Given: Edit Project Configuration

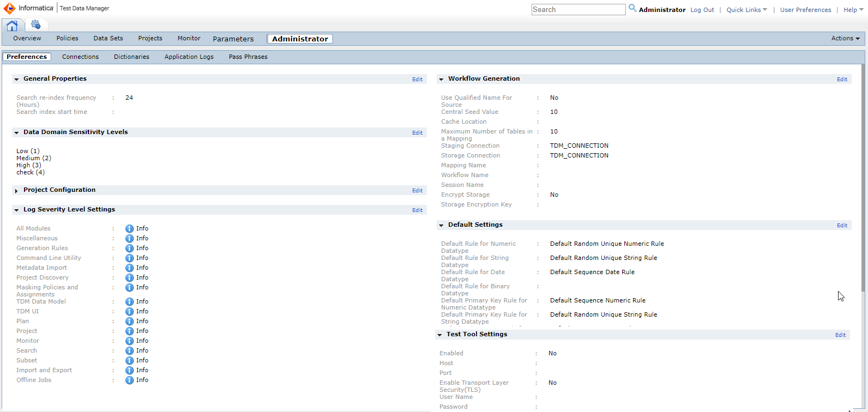Looking at the screenshot, I should (x=417, y=191).
